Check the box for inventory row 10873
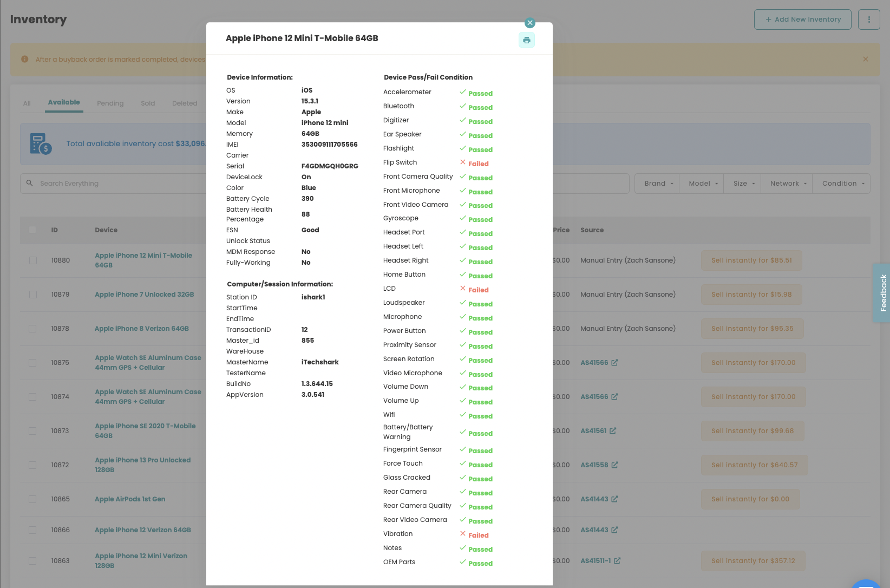The height and width of the screenshot is (588, 890). point(32,431)
